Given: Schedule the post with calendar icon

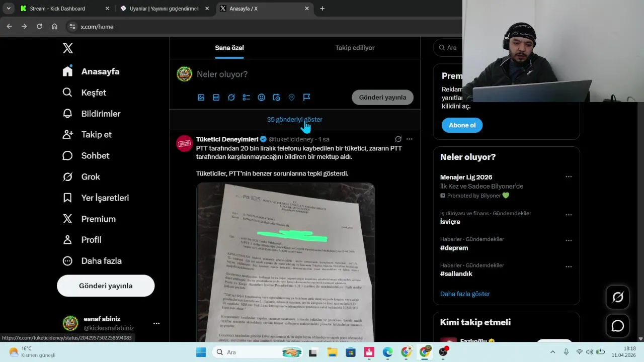Looking at the screenshot, I should [277, 98].
